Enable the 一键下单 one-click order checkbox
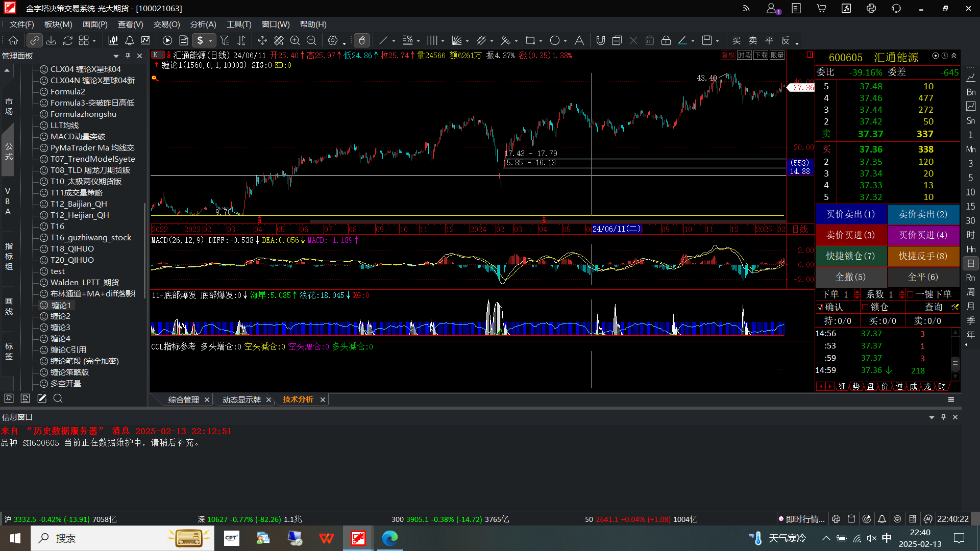 (x=910, y=294)
